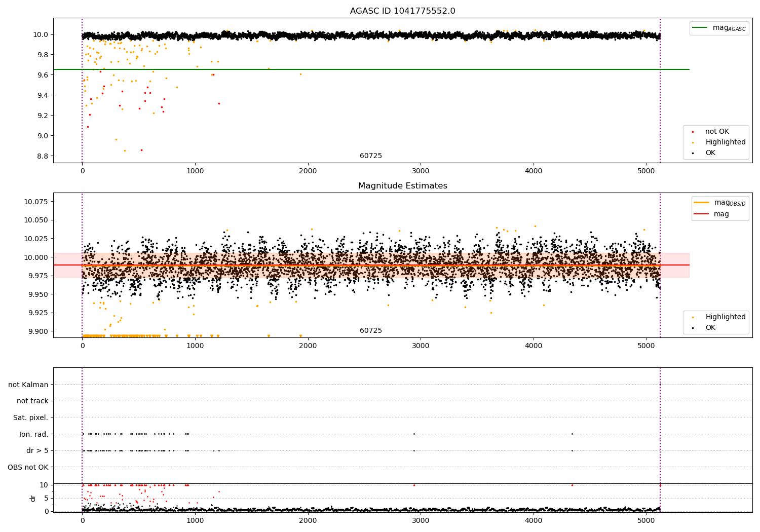Click the 'not Kalman' axis label
The image size is (760, 532).
28,385
